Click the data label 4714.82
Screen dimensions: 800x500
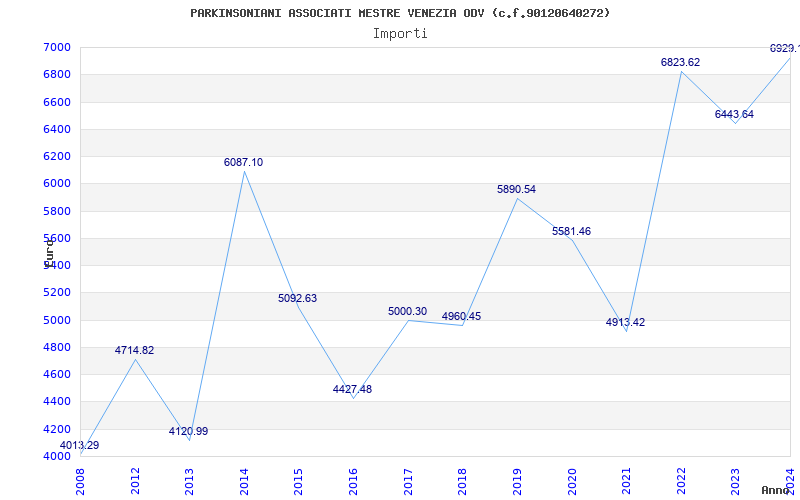134,351
